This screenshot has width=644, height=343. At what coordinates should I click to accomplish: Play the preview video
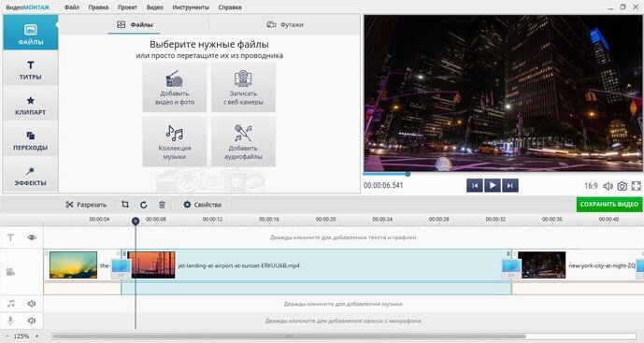coord(492,186)
